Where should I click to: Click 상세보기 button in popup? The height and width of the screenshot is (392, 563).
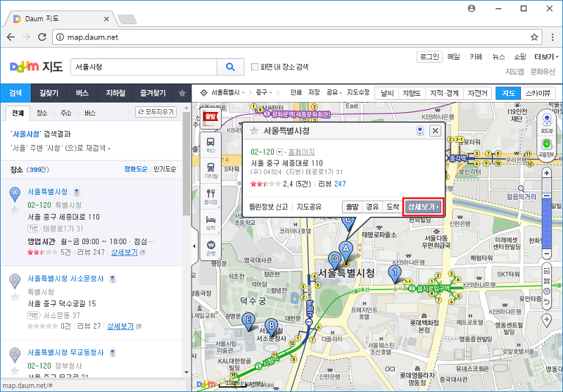pyautogui.click(x=424, y=207)
